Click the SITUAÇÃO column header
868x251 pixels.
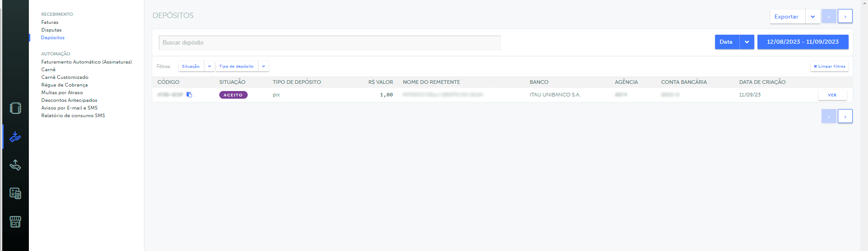[232, 82]
